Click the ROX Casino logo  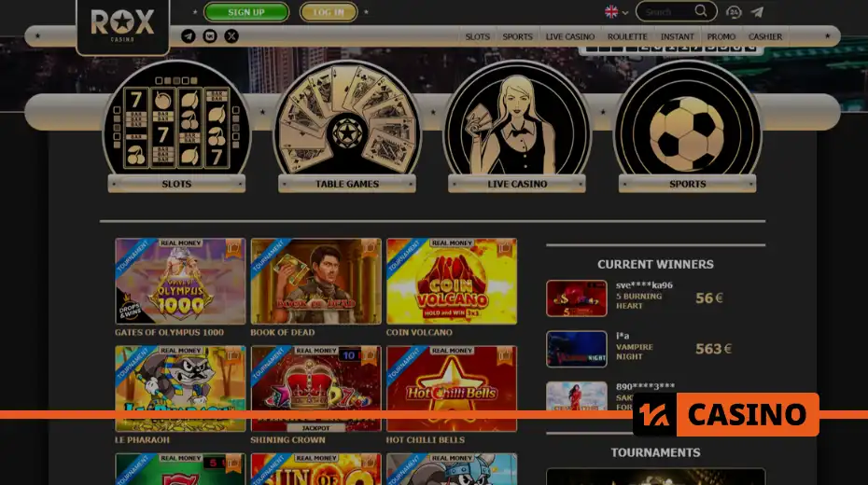click(x=122, y=26)
